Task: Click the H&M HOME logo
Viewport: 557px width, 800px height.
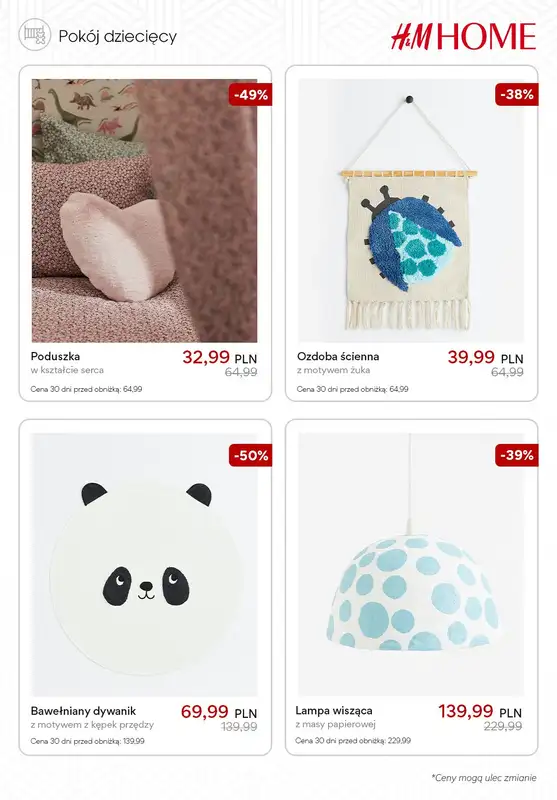Action: click(x=463, y=36)
